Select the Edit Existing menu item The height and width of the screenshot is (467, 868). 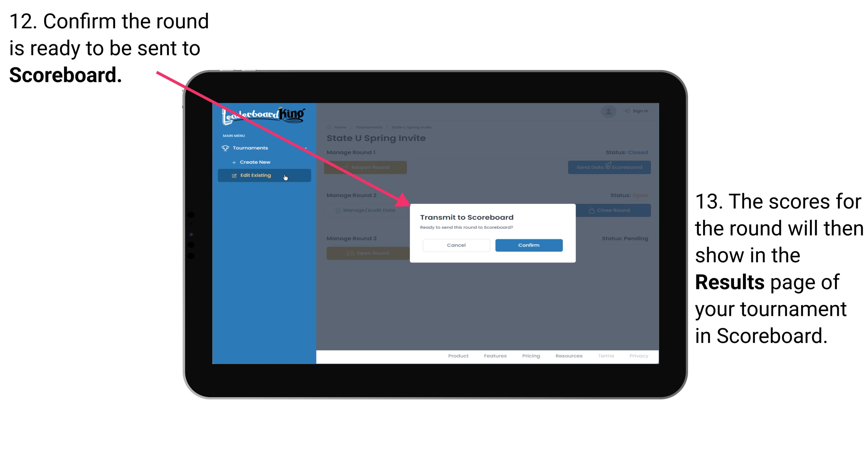[x=264, y=175]
